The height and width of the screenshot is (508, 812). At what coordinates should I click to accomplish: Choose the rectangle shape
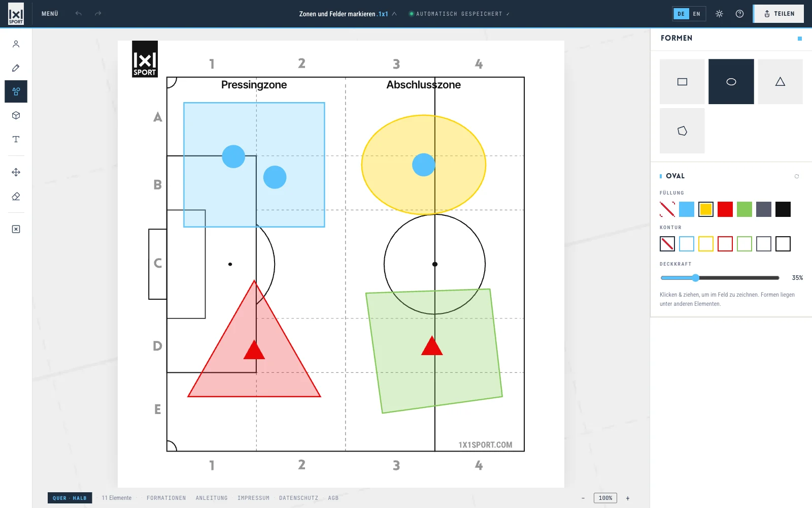click(682, 82)
